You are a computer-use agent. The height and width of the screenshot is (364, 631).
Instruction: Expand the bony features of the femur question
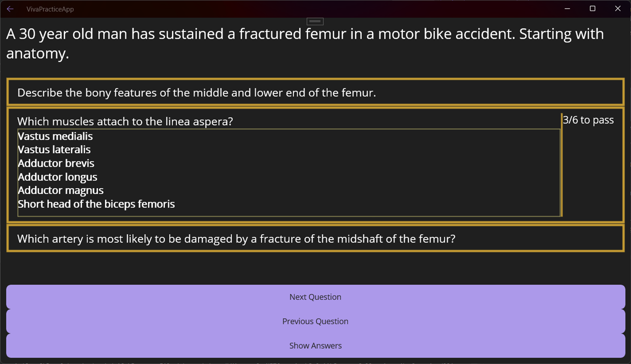click(x=196, y=93)
